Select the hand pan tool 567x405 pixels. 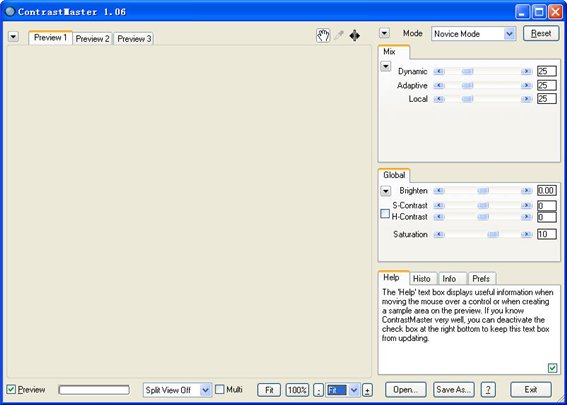click(x=323, y=35)
